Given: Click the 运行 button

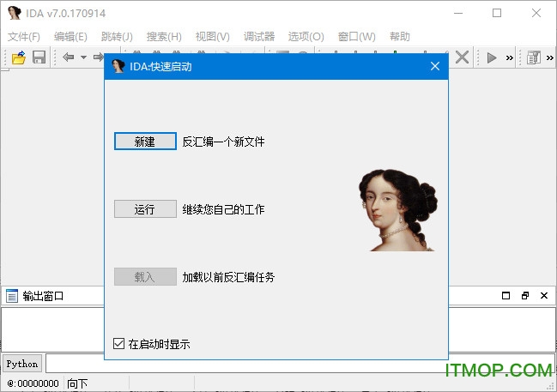Looking at the screenshot, I should pos(145,208).
